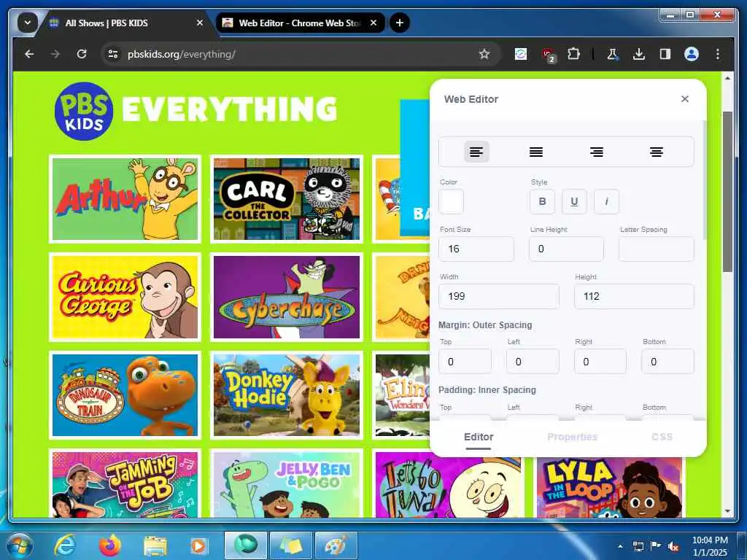The image size is (747, 560).
Task: Open the Dinosaur Train show thumbnail
Action: pos(125,395)
